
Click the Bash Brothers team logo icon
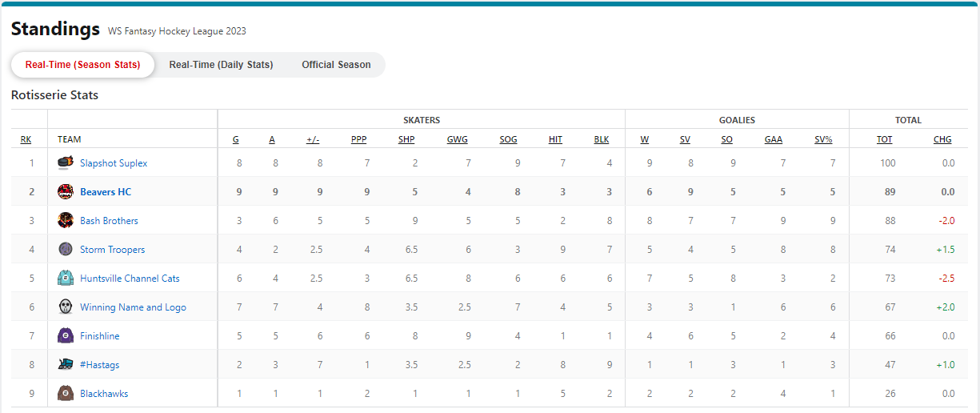[66, 221]
